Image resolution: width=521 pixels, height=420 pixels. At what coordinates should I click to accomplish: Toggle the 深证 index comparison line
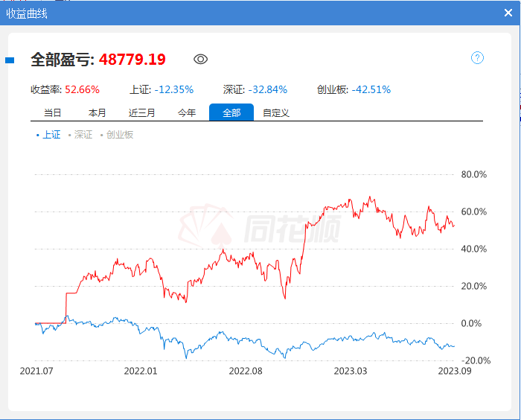[80, 135]
